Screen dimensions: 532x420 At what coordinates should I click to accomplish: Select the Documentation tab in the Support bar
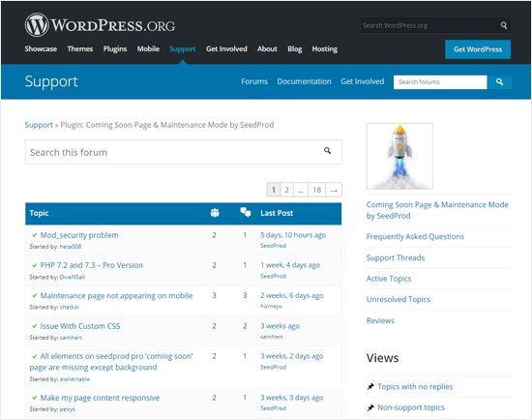304,81
